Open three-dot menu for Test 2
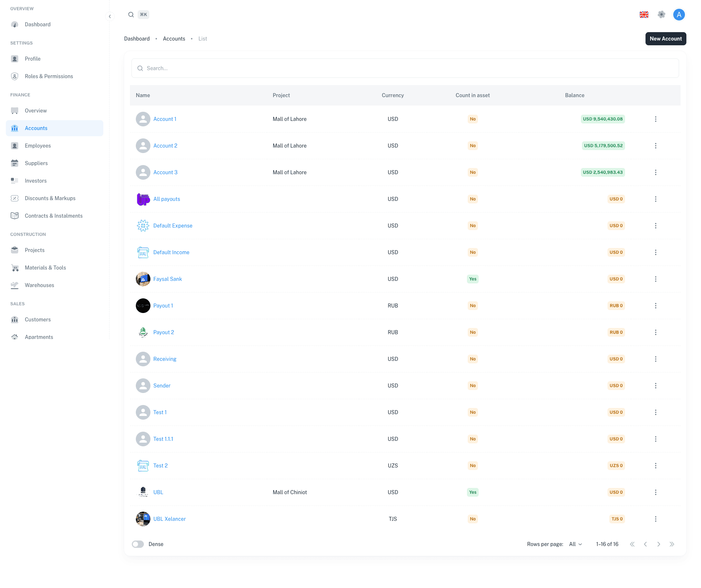701x588 pixels. point(655,466)
